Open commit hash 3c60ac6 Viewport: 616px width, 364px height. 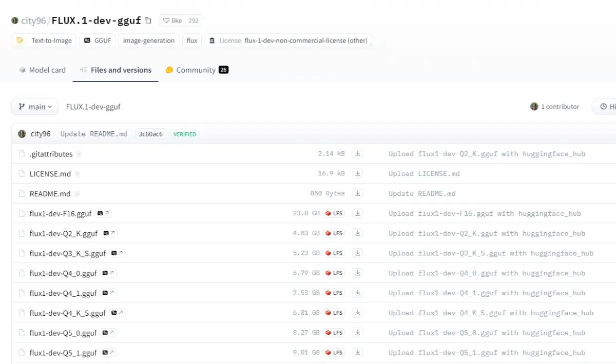click(150, 134)
